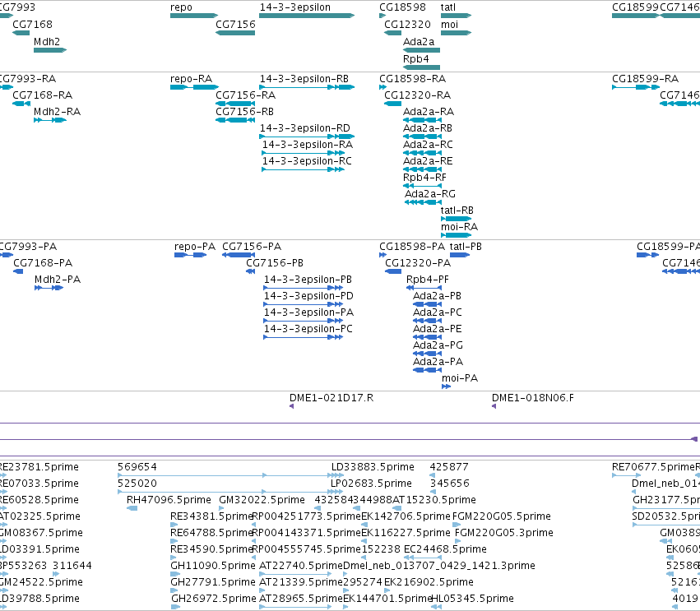Select the repo-PA protein label
Image resolution: width=700 pixels, height=611 pixels.
click(x=195, y=247)
